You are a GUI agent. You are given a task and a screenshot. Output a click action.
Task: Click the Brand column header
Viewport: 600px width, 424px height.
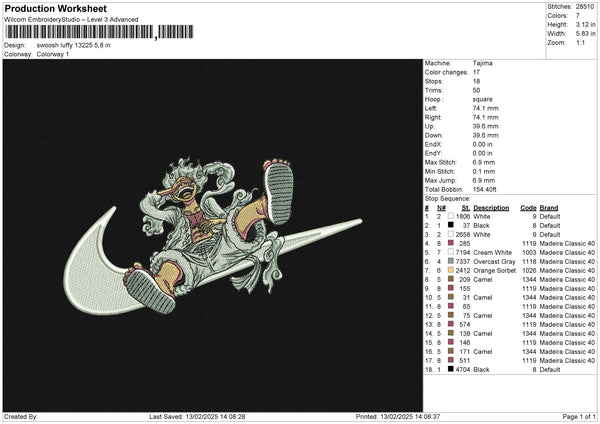(x=550, y=207)
